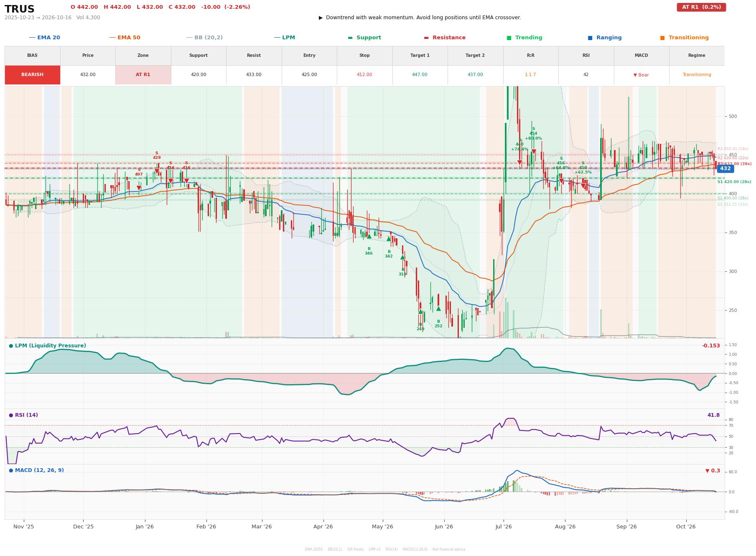Click the S 440 +74.4% sell marker

click(x=519, y=163)
